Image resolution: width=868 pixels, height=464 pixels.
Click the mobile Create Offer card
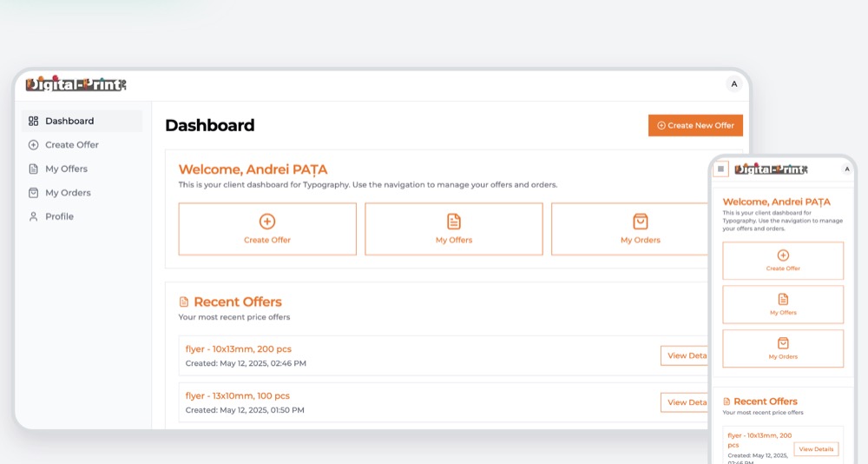[x=783, y=261]
